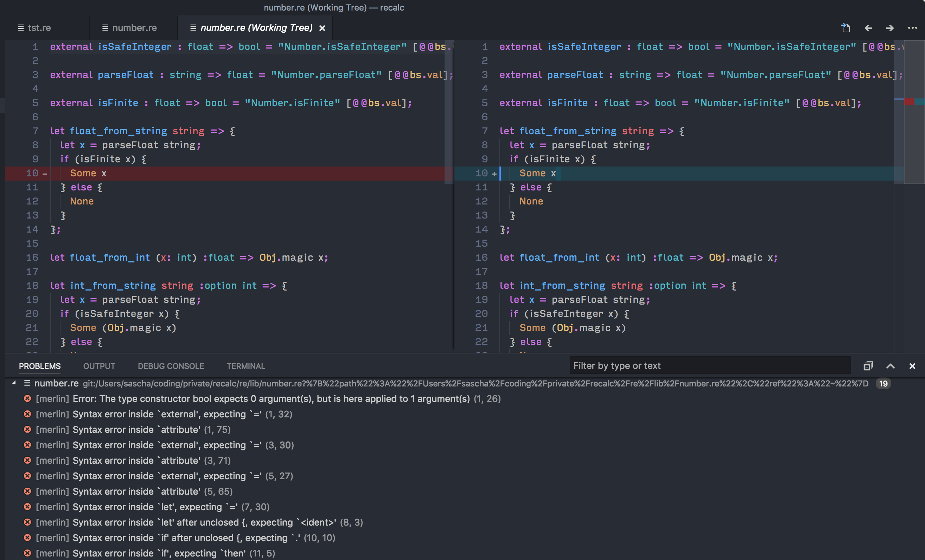The image size is (925, 560).
Task: Switch to the OUTPUT tab
Action: 99,366
